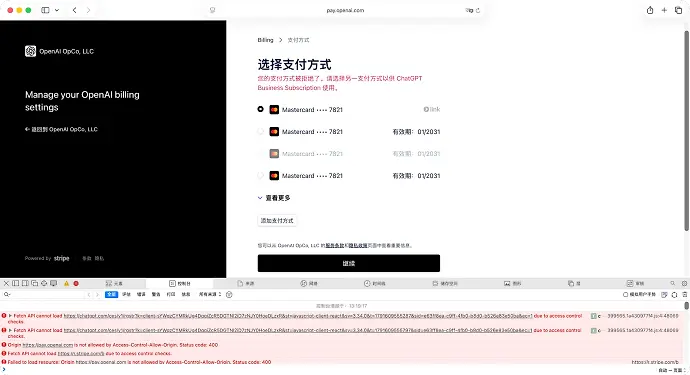Select the last Mastercard 7821 radio button

point(261,175)
